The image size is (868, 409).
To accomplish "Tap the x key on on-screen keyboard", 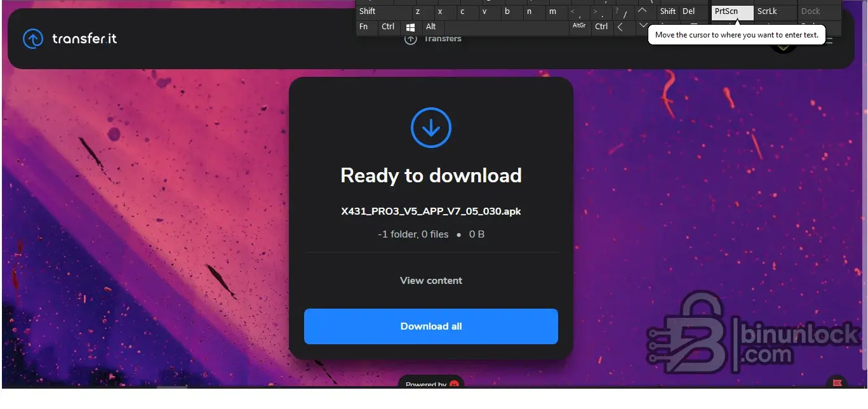I will 444,12.
